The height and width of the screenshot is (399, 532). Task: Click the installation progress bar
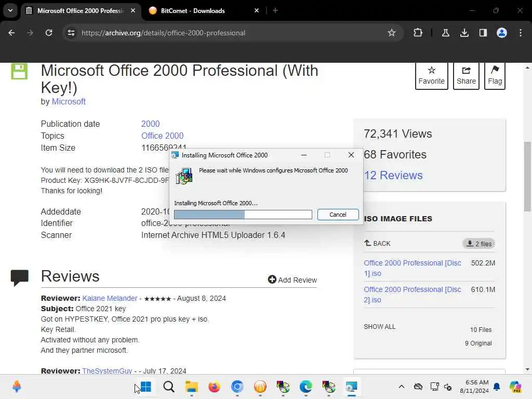point(243,215)
